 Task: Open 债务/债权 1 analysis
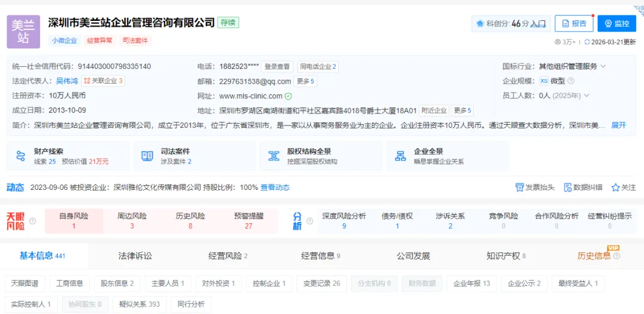[397, 221]
